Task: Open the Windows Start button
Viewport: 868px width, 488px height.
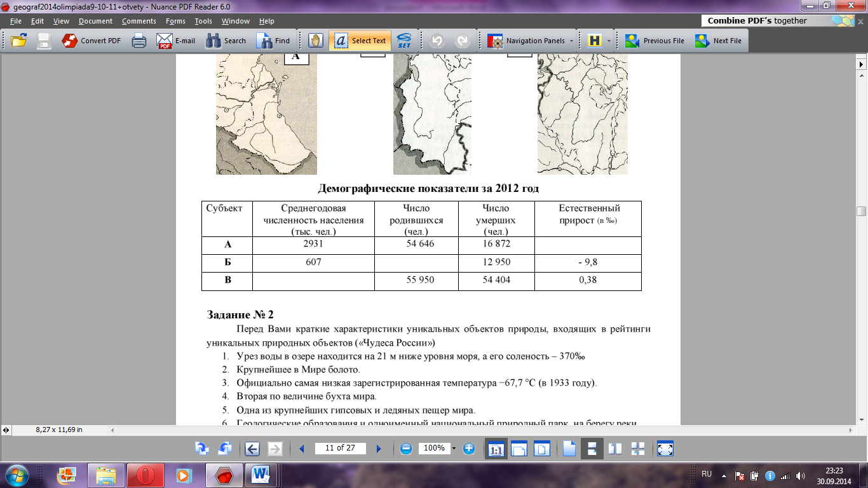Action: [16, 475]
